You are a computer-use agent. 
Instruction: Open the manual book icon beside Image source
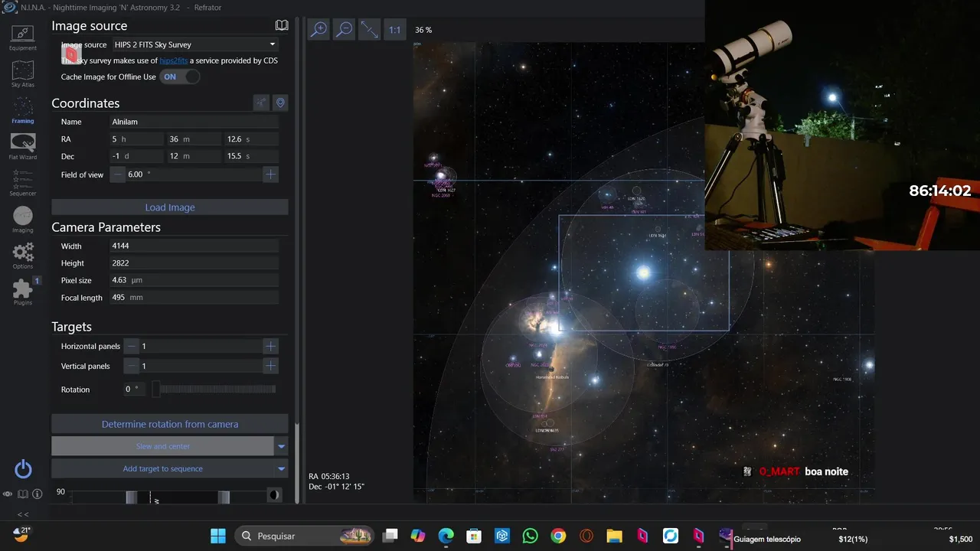[x=282, y=25]
